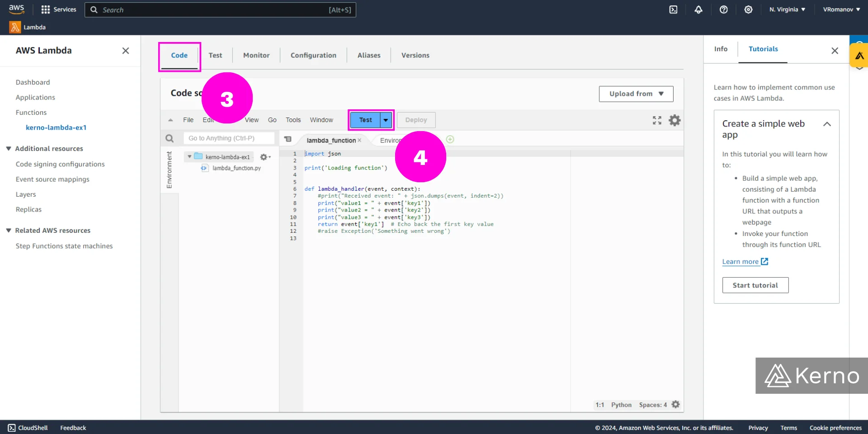Open status bar settings gear
The height and width of the screenshot is (434, 868).
click(x=675, y=405)
